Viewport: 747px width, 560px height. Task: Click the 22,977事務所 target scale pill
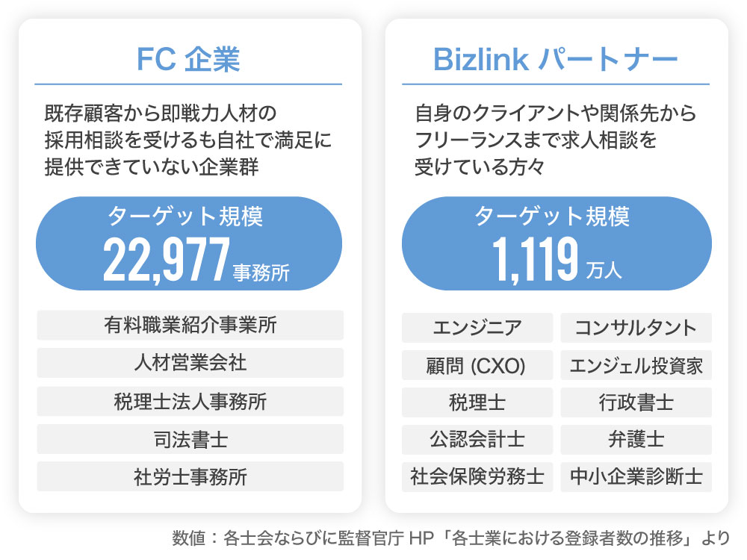(189, 243)
